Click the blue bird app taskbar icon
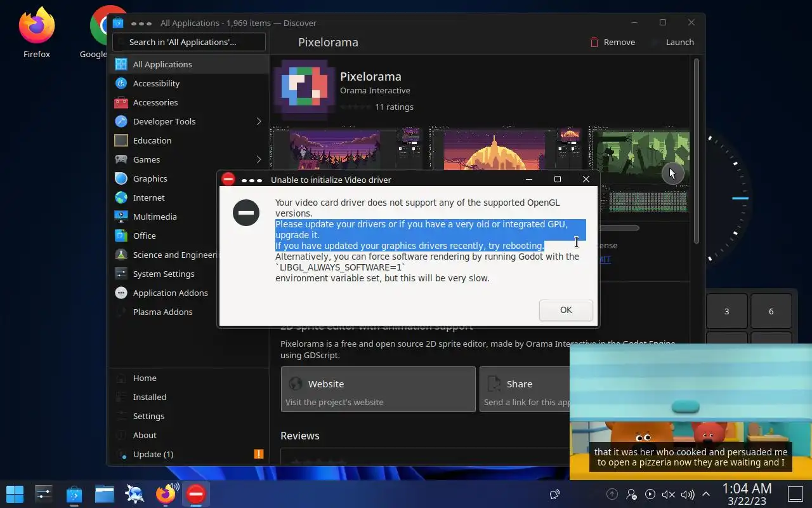 135,494
